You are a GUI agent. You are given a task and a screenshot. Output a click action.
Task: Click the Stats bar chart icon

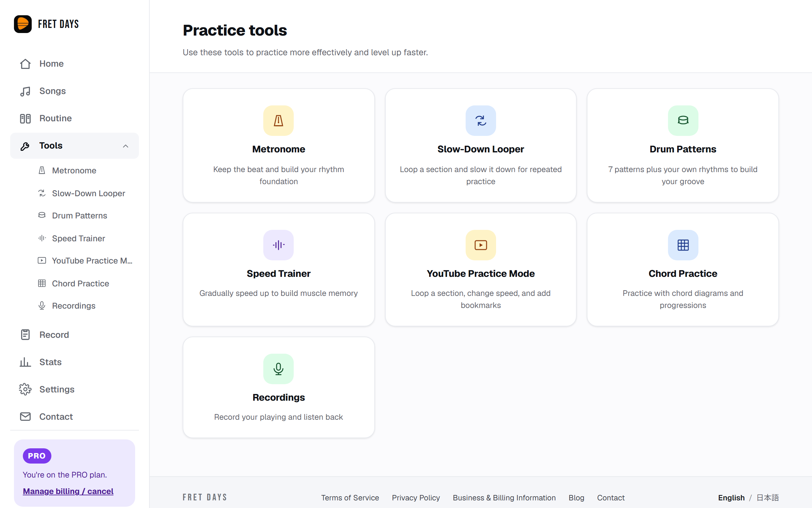(x=25, y=362)
